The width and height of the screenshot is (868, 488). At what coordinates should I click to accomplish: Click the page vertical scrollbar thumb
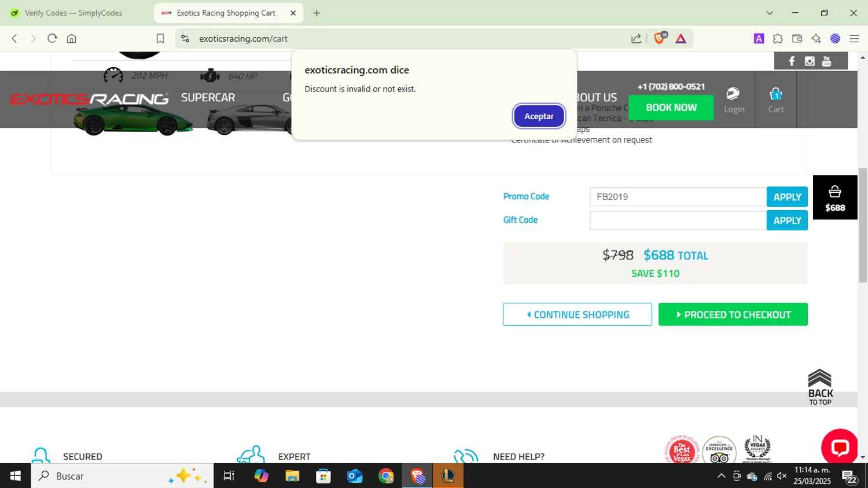(863, 225)
